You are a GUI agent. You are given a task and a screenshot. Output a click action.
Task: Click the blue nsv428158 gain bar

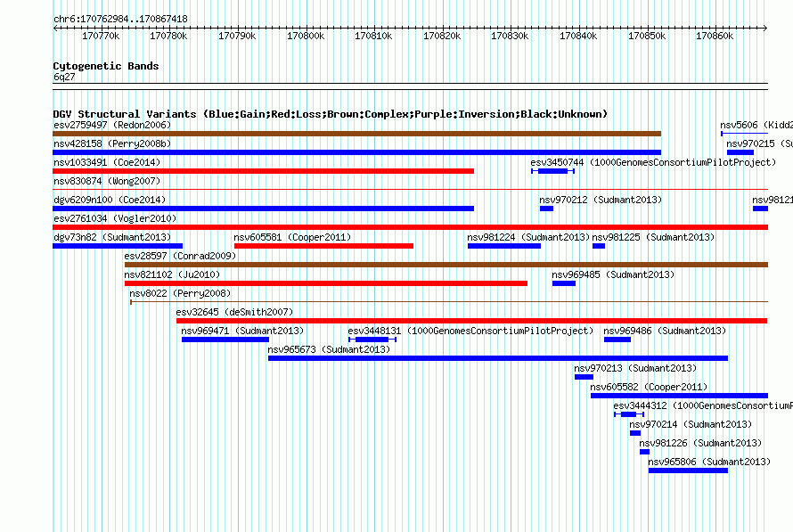(357, 152)
